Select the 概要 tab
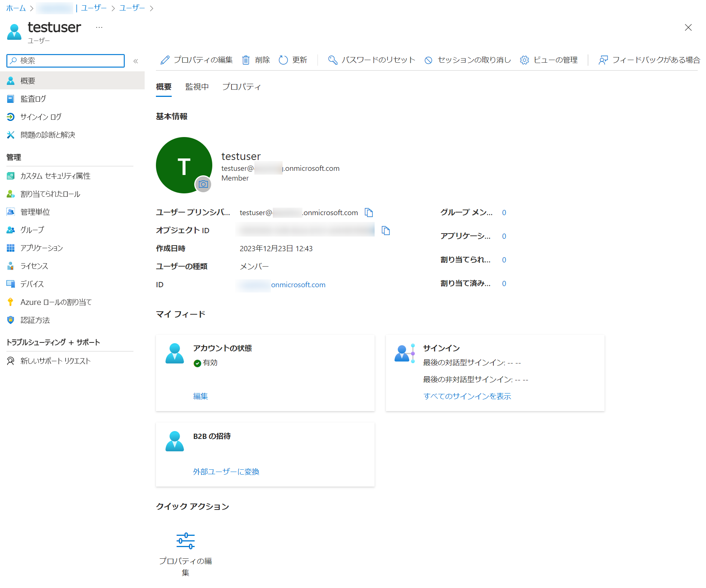The image size is (706, 588). coord(164,87)
